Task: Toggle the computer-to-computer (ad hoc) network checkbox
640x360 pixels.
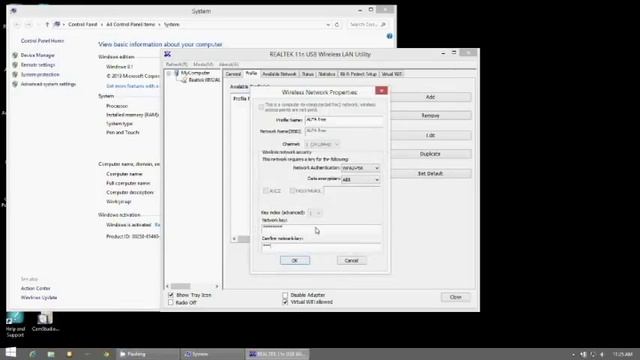Action: [x=261, y=107]
